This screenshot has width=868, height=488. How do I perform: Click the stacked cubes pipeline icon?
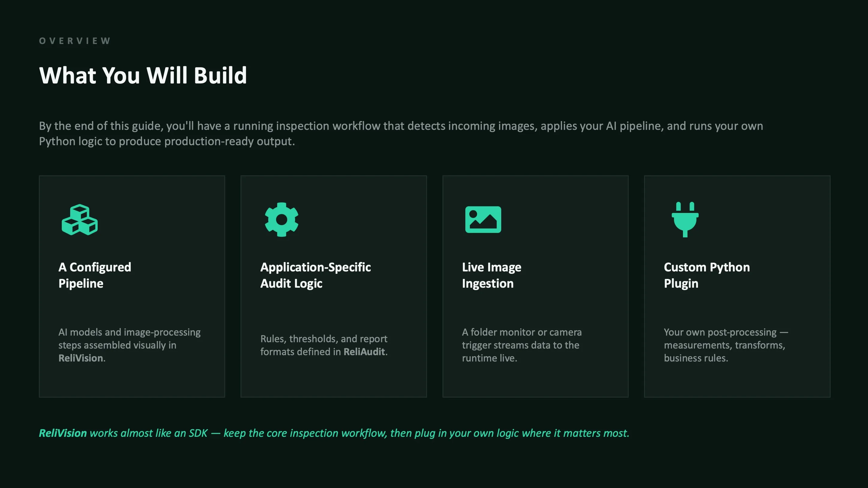pos(80,220)
